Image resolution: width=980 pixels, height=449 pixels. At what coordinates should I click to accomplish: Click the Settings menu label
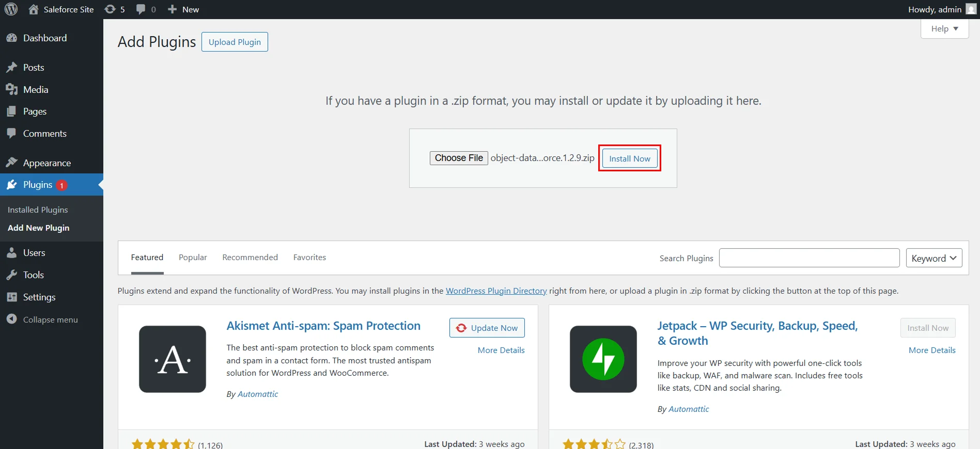pyautogui.click(x=39, y=297)
